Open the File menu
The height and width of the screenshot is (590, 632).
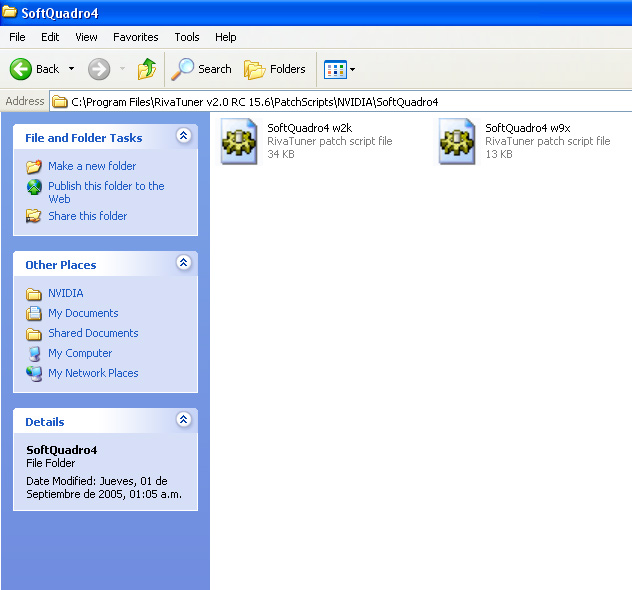click(x=17, y=37)
